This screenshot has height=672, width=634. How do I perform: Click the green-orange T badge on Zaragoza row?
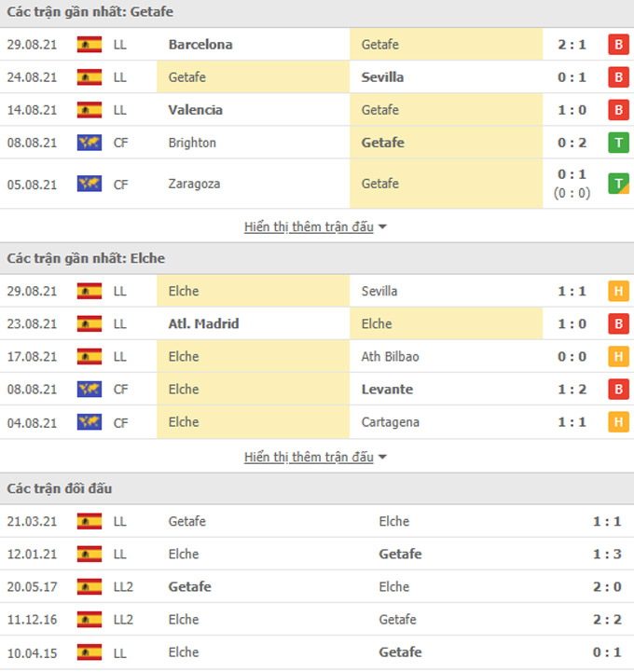click(618, 184)
